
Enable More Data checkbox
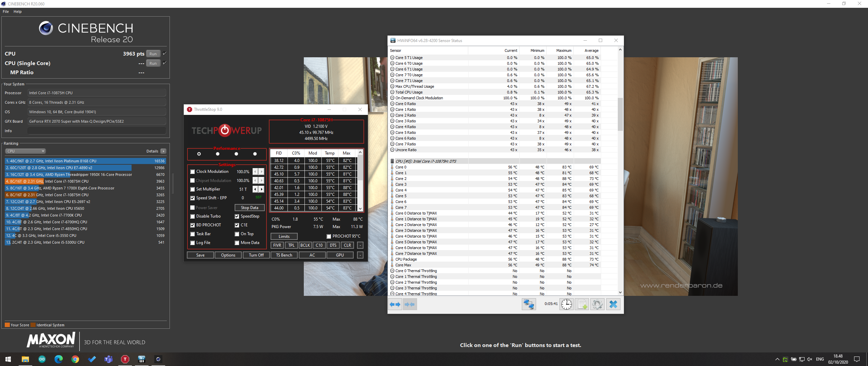pyautogui.click(x=237, y=243)
